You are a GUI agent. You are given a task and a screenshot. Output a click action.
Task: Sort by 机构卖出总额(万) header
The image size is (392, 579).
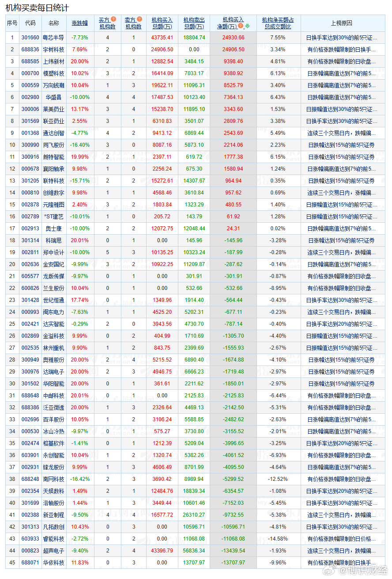194,23
